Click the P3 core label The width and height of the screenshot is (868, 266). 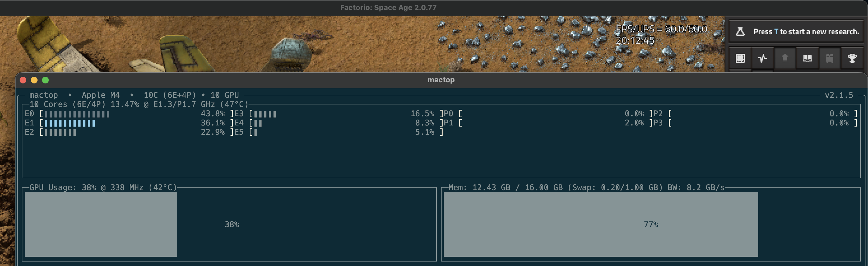658,123
